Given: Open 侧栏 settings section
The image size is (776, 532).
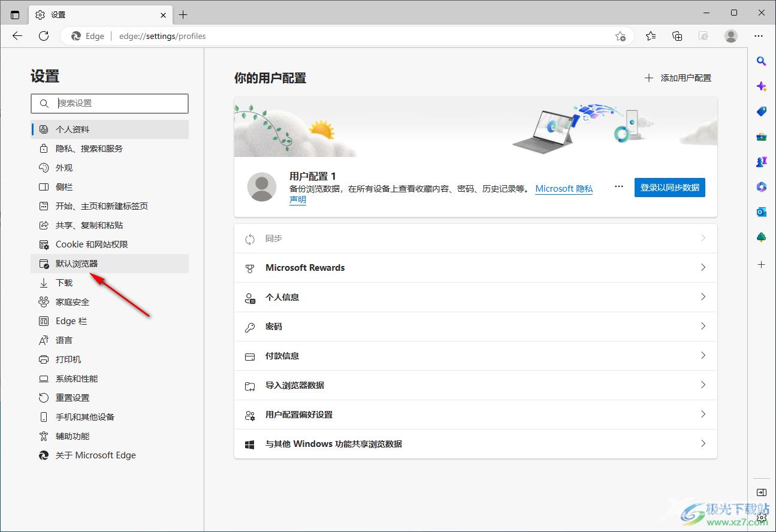Looking at the screenshot, I should (110, 187).
